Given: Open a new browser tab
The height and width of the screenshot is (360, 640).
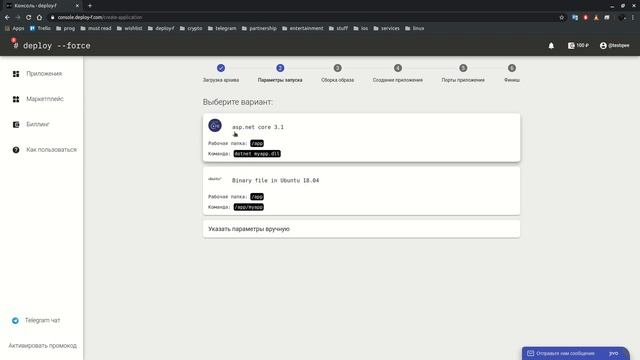Looking at the screenshot, I should (x=90, y=6).
